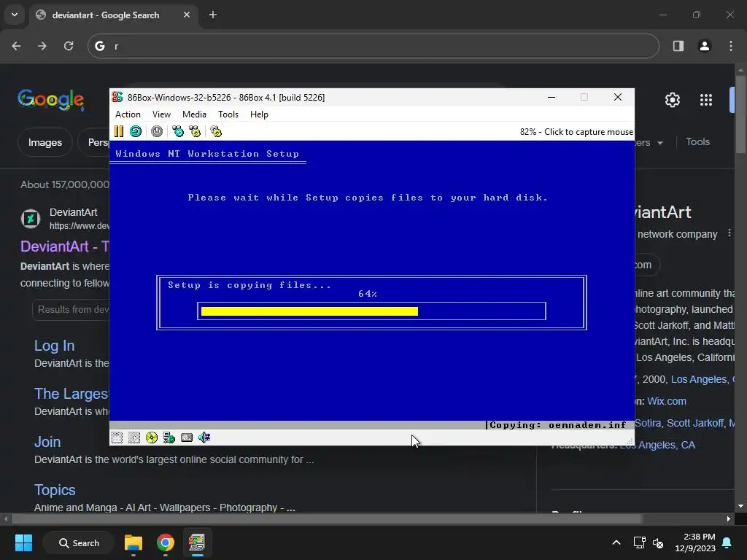Image resolution: width=747 pixels, height=560 pixels.
Task: Open Chrome profile menu
Action: [x=705, y=46]
